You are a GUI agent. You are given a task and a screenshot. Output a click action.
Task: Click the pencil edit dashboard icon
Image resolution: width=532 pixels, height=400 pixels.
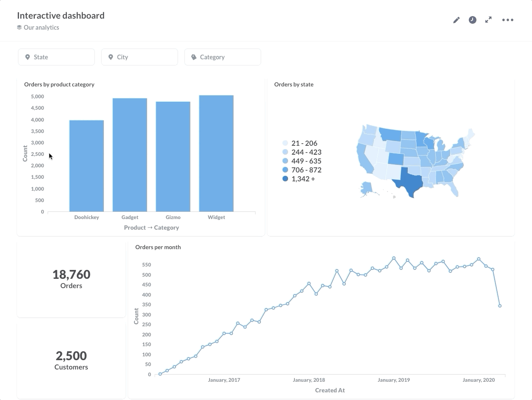(x=456, y=20)
